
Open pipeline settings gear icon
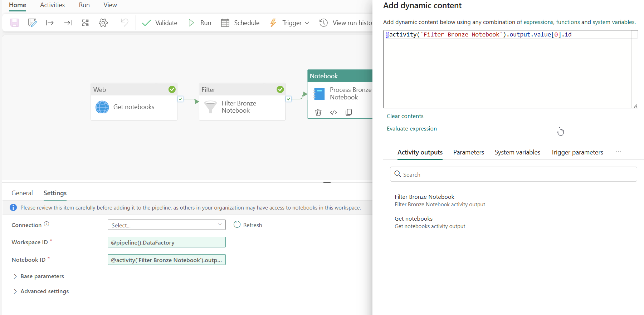[x=103, y=23]
